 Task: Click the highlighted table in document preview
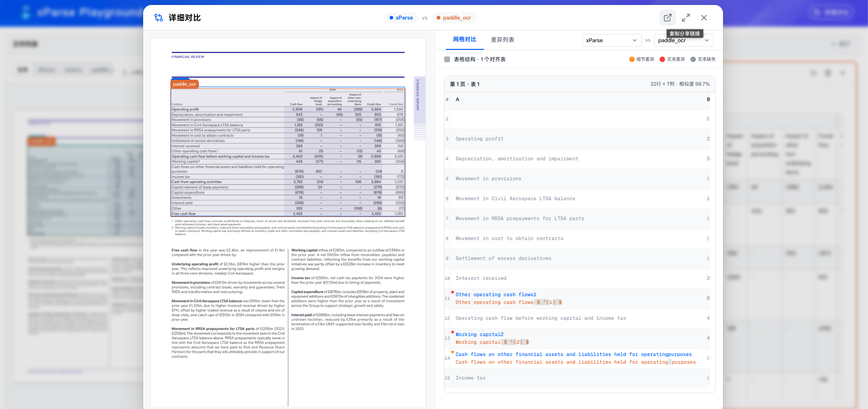[288, 152]
